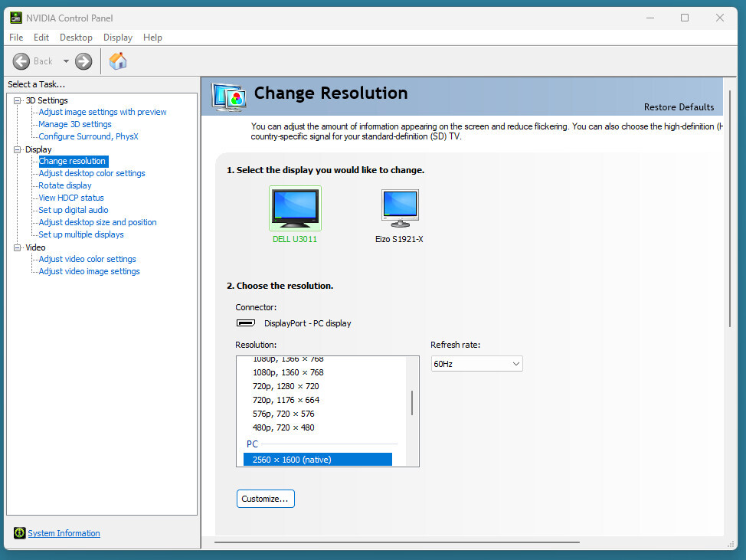Open System Information link
Screen dimensions: 746x560
point(64,533)
